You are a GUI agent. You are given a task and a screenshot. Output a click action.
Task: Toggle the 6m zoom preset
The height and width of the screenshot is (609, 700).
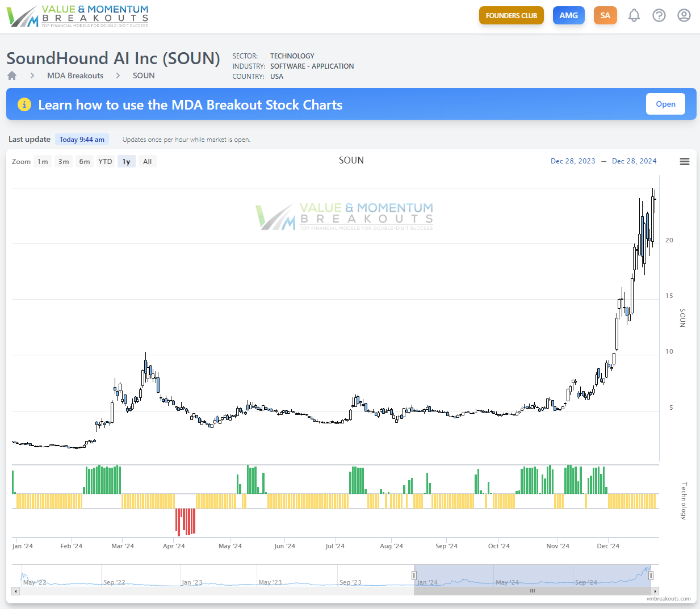84,161
